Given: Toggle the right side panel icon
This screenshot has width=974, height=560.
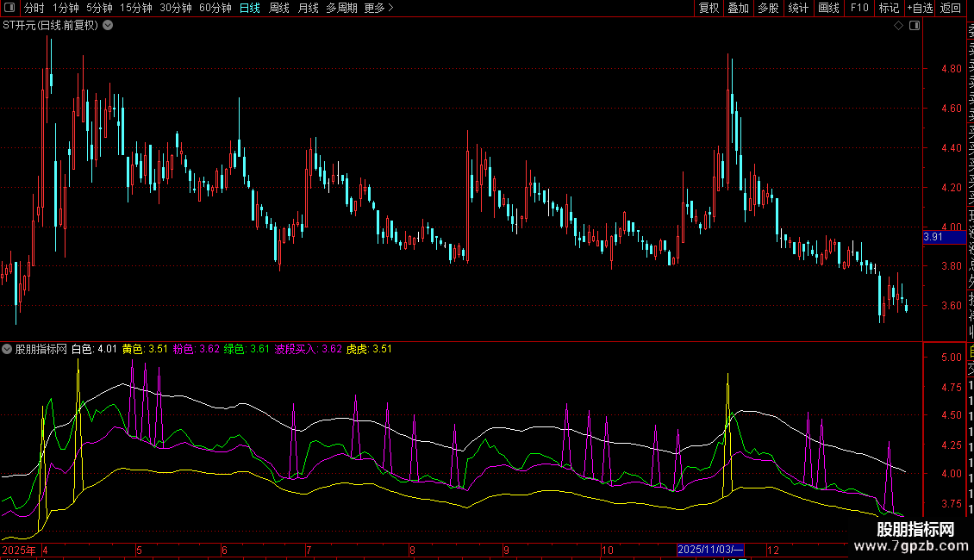Looking at the screenshot, I should click(915, 26).
